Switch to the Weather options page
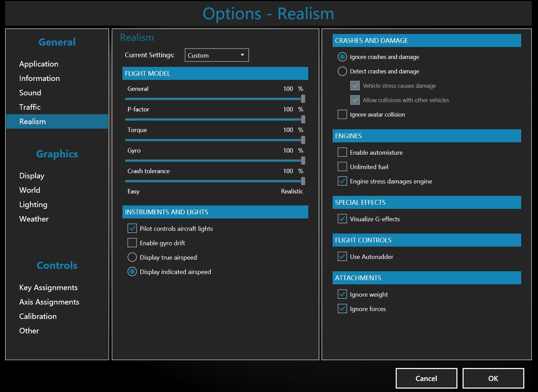Image resolution: width=538 pixels, height=392 pixels. (x=34, y=219)
